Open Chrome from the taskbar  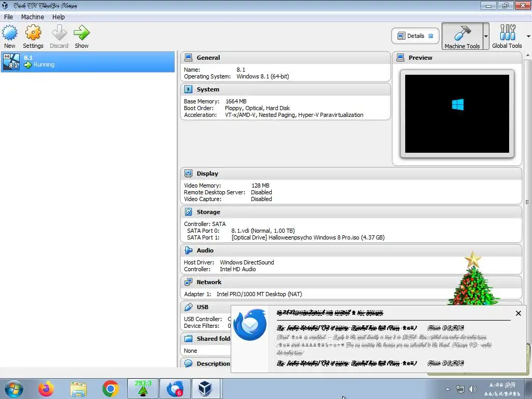click(x=110, y=389)
